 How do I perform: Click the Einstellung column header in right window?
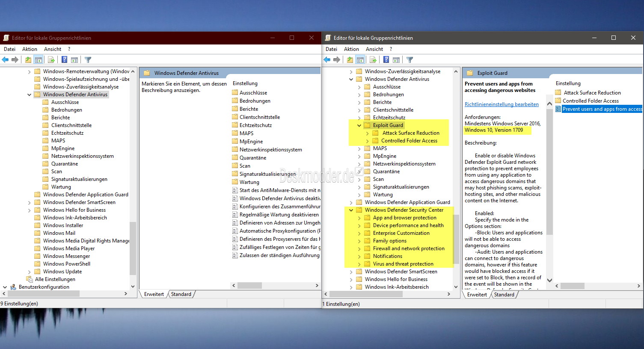(568, 83)
